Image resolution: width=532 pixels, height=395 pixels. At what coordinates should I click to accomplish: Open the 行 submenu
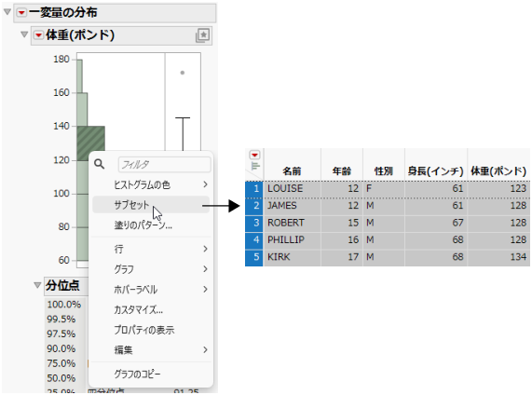point(151,249)
